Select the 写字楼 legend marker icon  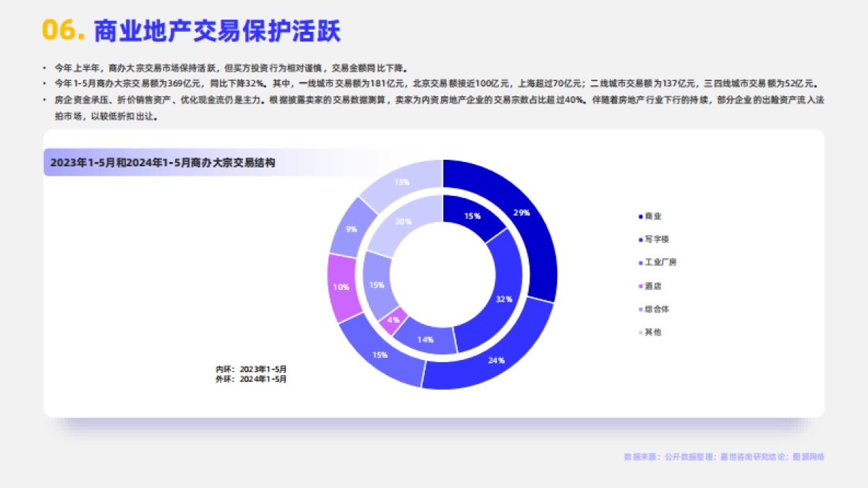pos(639,238)
